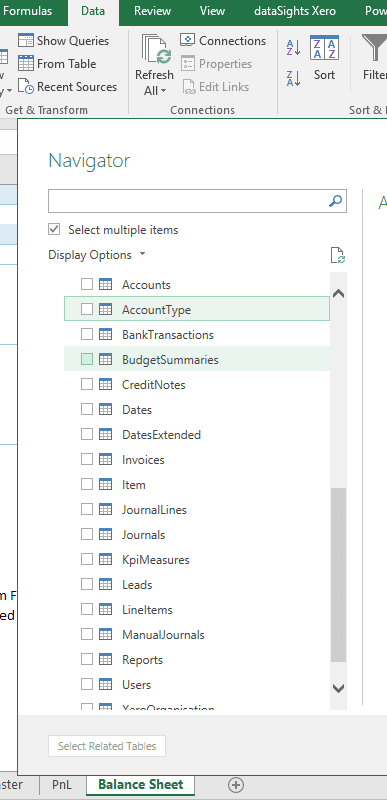The width and height of the screenshot is (387, 800).
Task: Select the Leads table label
Action: pyautogui.click(x=137, y=585)
